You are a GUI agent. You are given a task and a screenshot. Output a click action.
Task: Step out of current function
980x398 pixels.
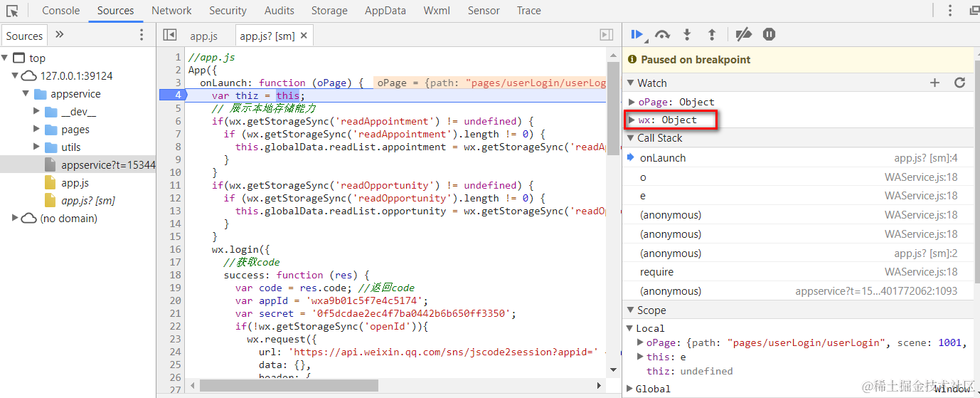coord(711,34)
